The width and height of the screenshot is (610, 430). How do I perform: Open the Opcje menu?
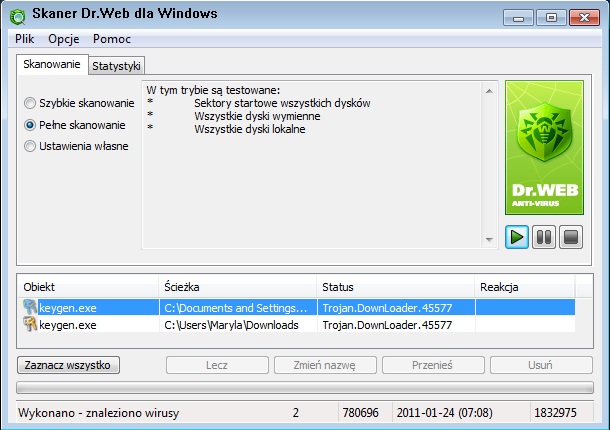(x=63, y=39)
